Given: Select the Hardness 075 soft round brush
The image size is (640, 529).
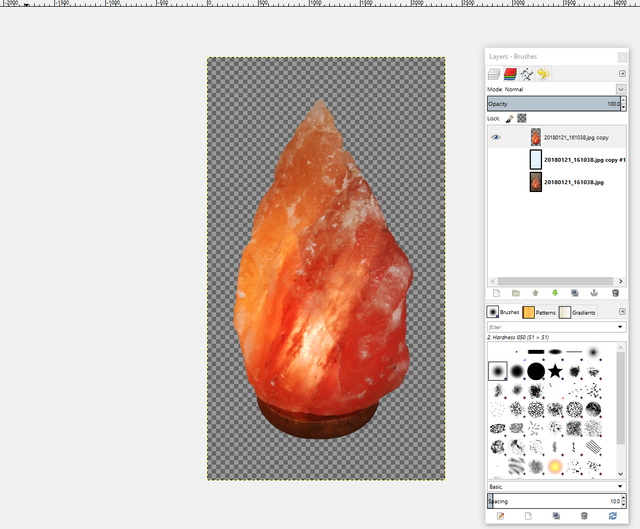Looking at the screenshot, I should pos(517,371).
